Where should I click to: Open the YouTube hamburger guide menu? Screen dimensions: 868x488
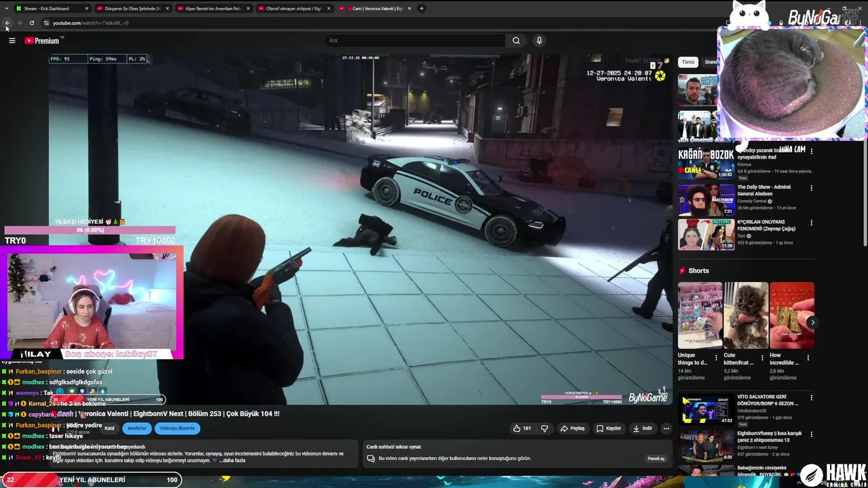pos(12,41)
